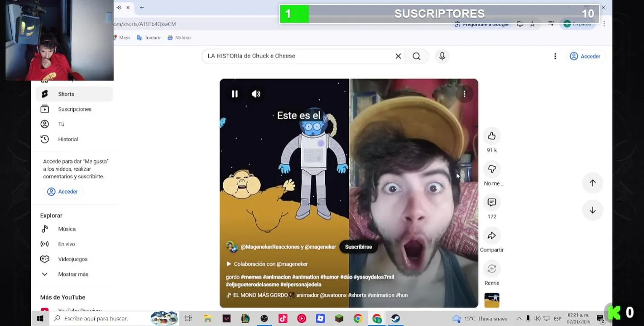Open Steam from the taskbar
The height and width of the screenshot is (326, 644).
pyautogui.click(x=396, y=319)
